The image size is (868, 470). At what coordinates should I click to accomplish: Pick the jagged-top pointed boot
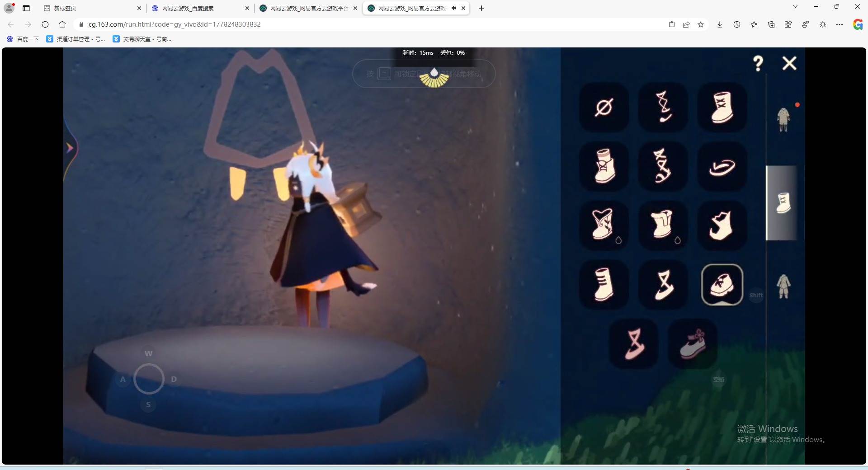[x=722, y=225]
